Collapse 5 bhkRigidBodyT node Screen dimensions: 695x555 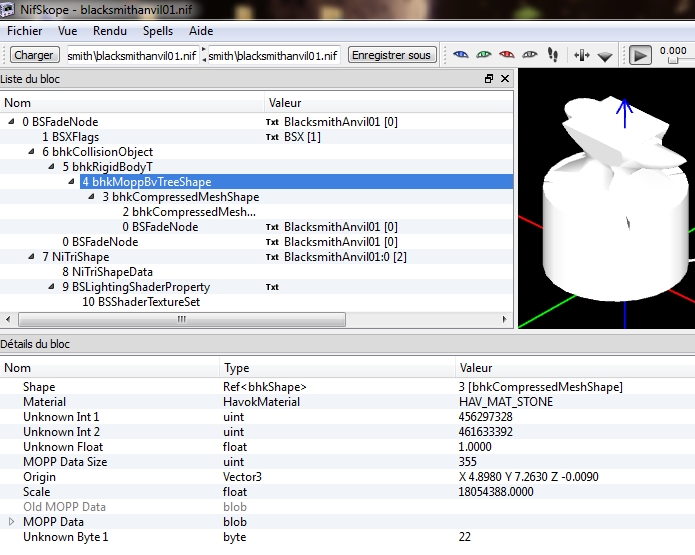[51, 166]
